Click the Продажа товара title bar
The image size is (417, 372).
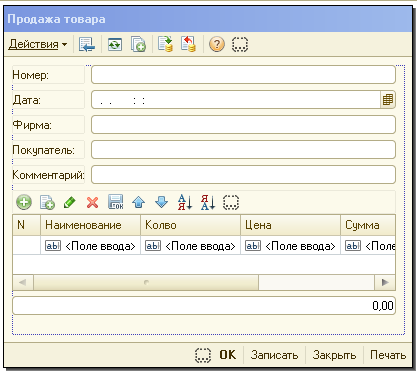point(208,19)
